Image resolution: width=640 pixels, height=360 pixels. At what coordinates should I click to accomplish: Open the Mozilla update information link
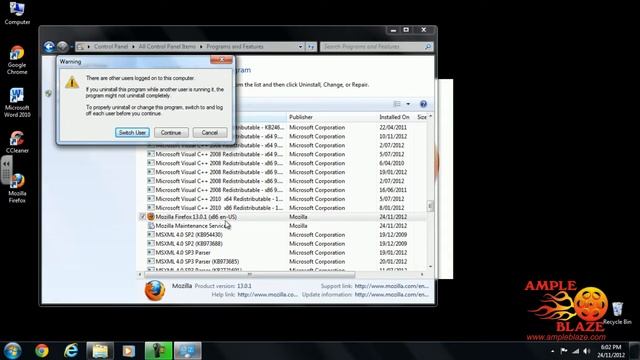point(391,294)
